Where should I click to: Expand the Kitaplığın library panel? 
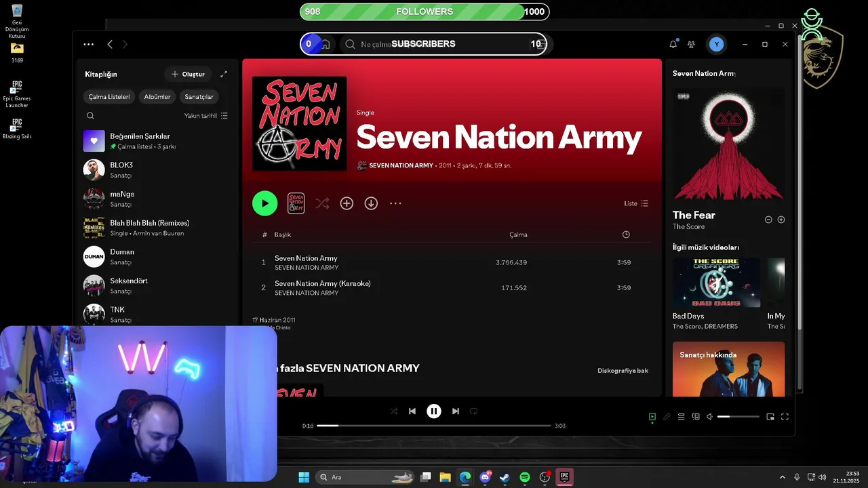coord(224,74)
